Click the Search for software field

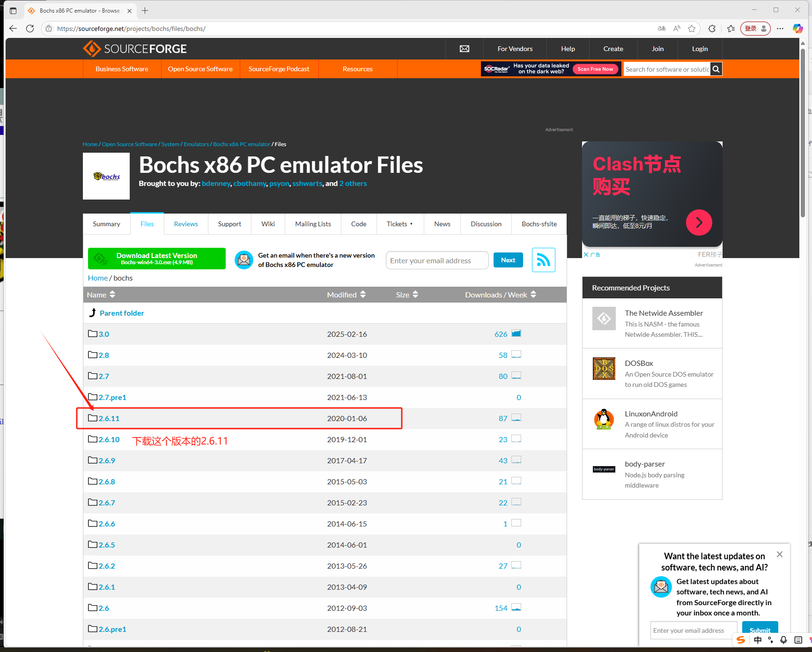pos(667,69)
